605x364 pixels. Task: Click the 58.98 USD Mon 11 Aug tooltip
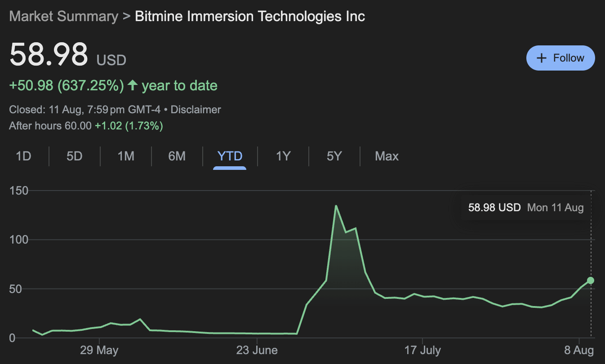526,208
